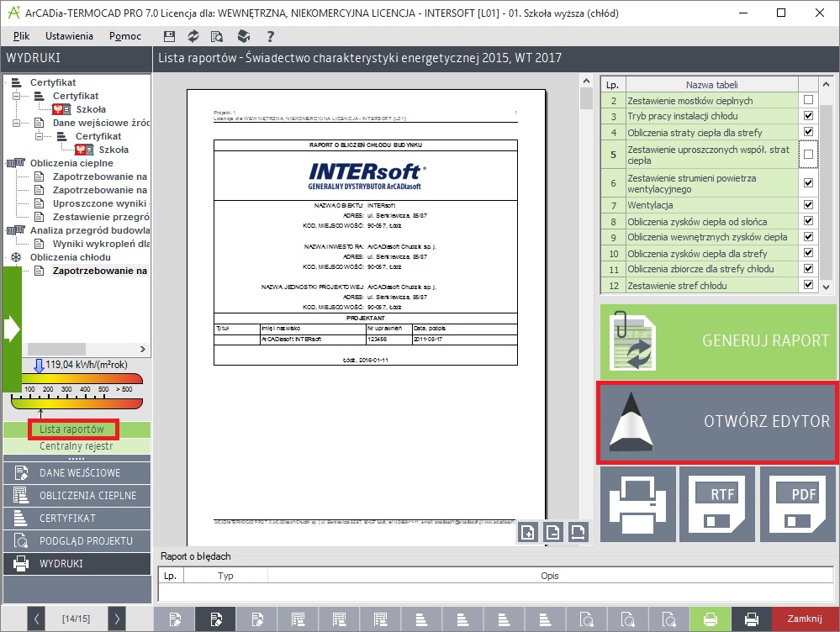Uncheck Obliczenia straty ciepła dla strefy
Viewport: 840px width, 632px height.
point(808,132)
